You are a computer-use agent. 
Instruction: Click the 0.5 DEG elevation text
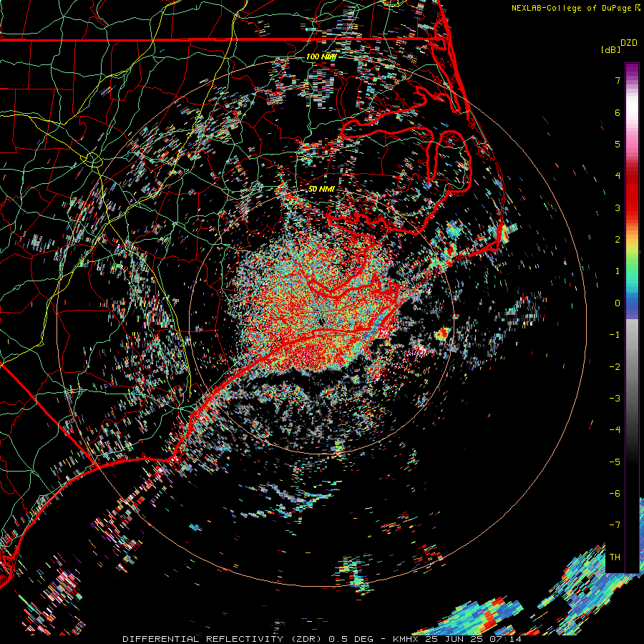click(x=351, y=639)
